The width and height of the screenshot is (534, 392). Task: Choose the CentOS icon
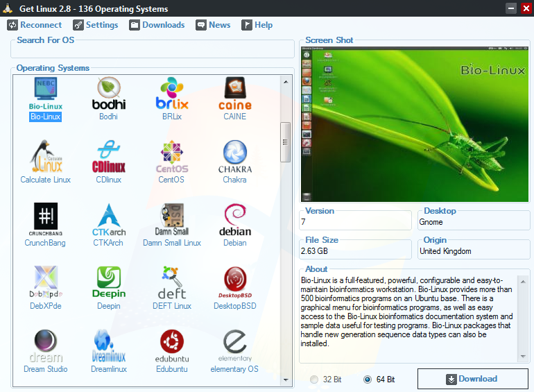coord(172,157)
